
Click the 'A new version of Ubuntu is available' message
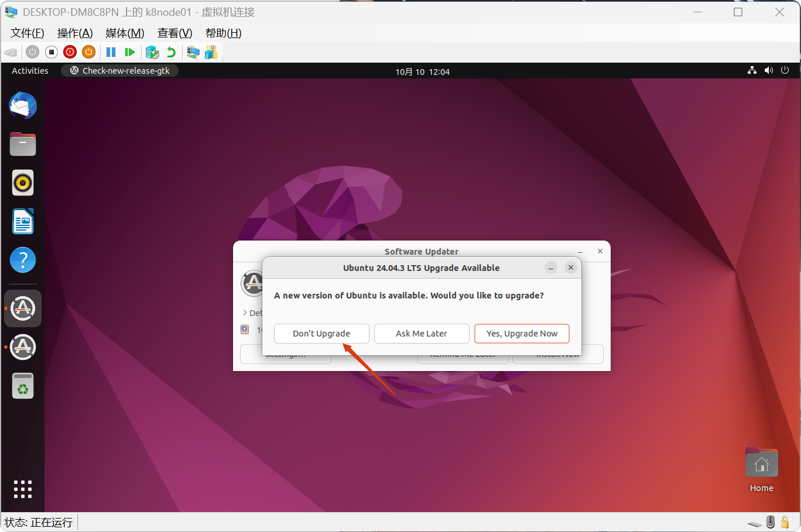tap(409, 296)
